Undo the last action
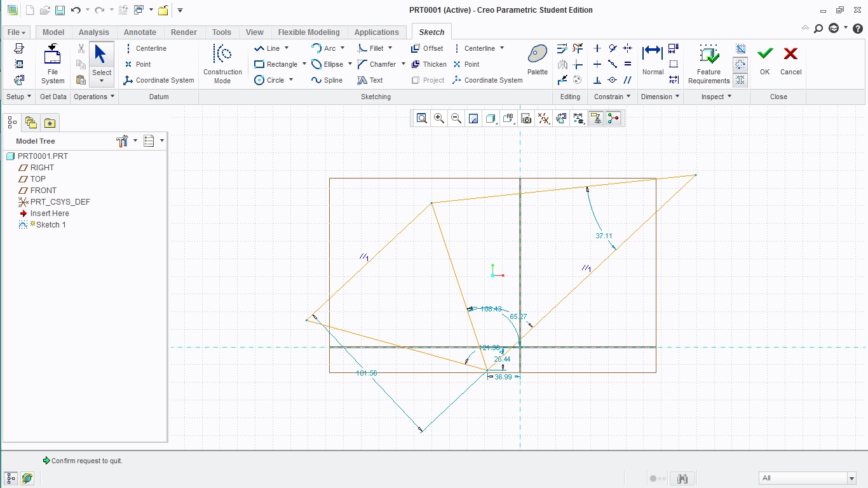This screenshot has height=488, width=868. click(76, 10)
